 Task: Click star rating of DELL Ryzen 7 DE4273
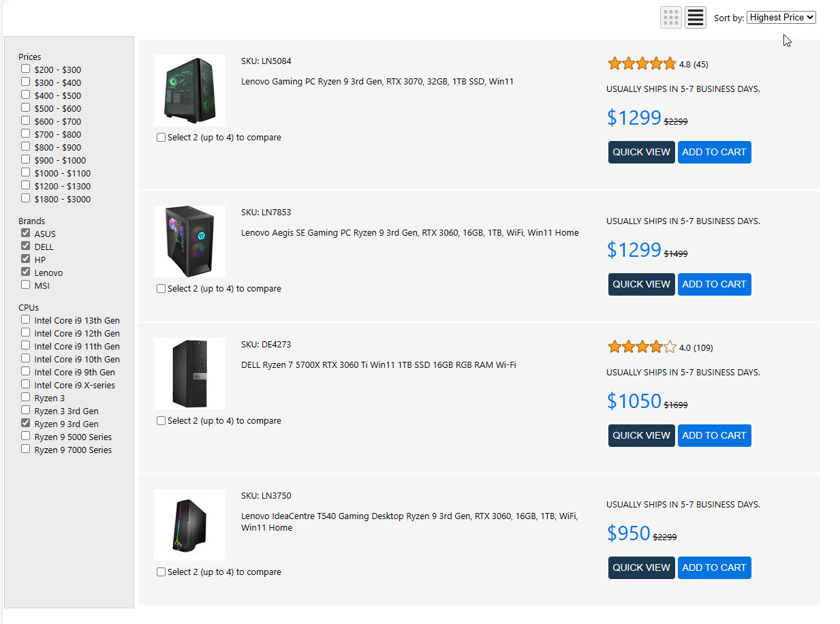click(641, 347)
